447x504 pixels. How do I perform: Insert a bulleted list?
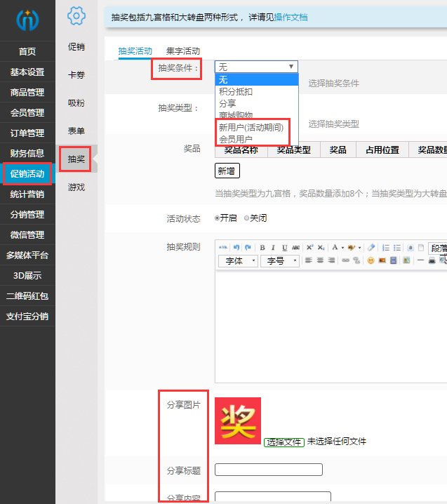(x=397, y=248)
